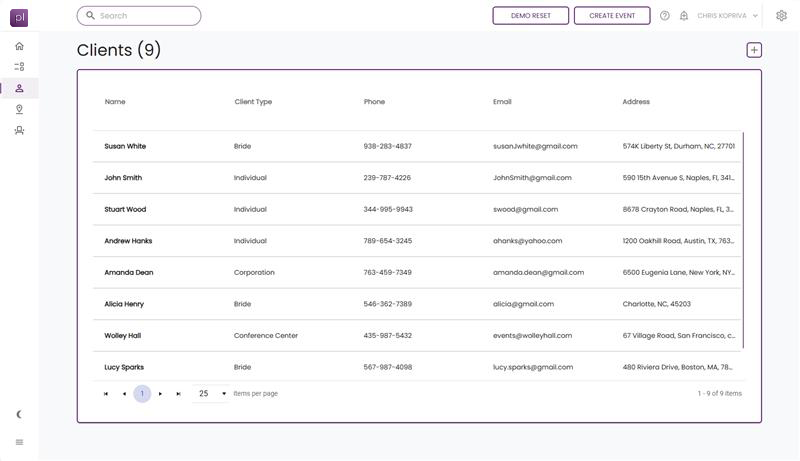Go to previous page arrow

click(124, 394)
